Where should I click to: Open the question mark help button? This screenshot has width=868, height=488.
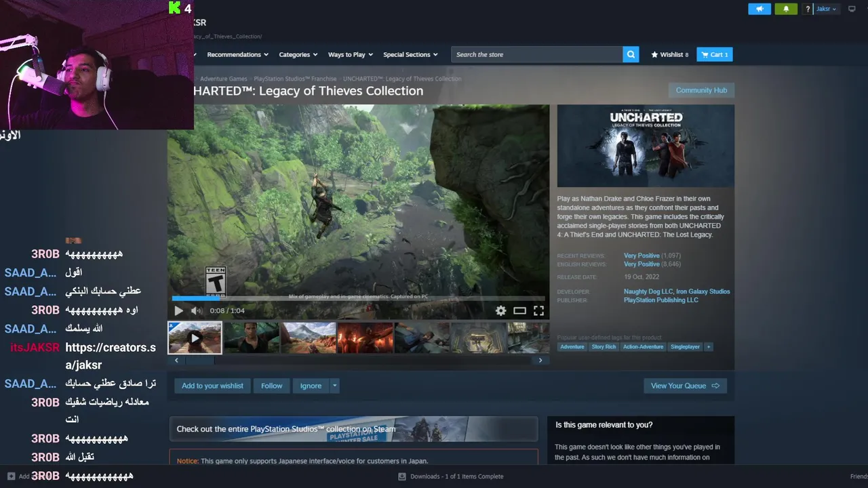pos(808,9)
